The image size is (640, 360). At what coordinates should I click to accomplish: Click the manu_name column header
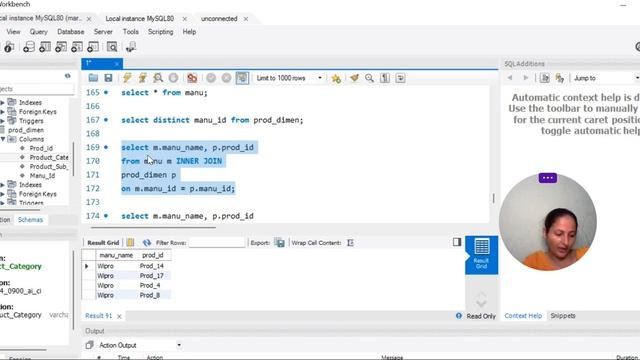(116, 256)
